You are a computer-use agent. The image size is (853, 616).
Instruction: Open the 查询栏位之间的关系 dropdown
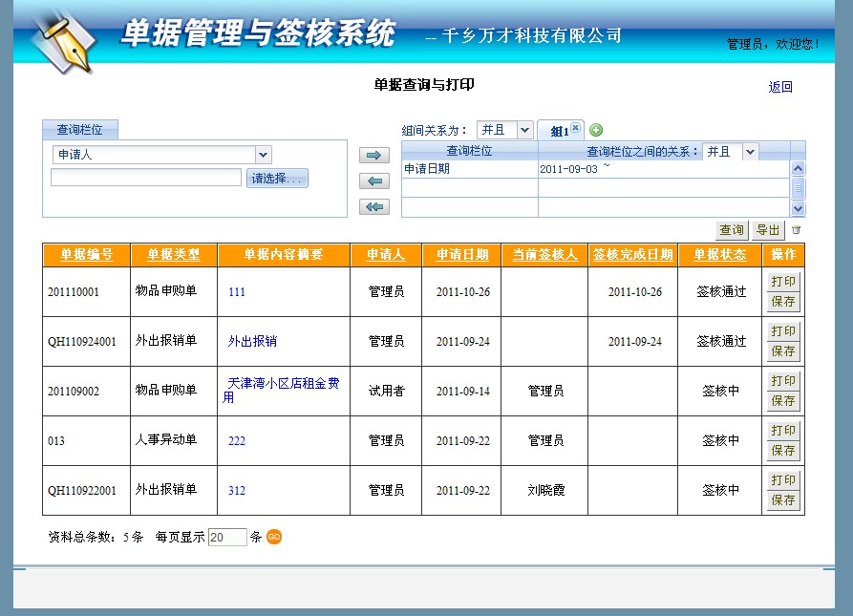pos(750,152)
